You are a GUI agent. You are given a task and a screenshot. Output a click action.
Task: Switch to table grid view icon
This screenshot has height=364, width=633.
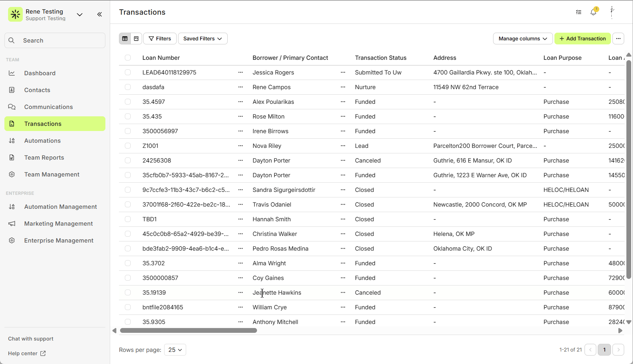(x=125, y=39)
